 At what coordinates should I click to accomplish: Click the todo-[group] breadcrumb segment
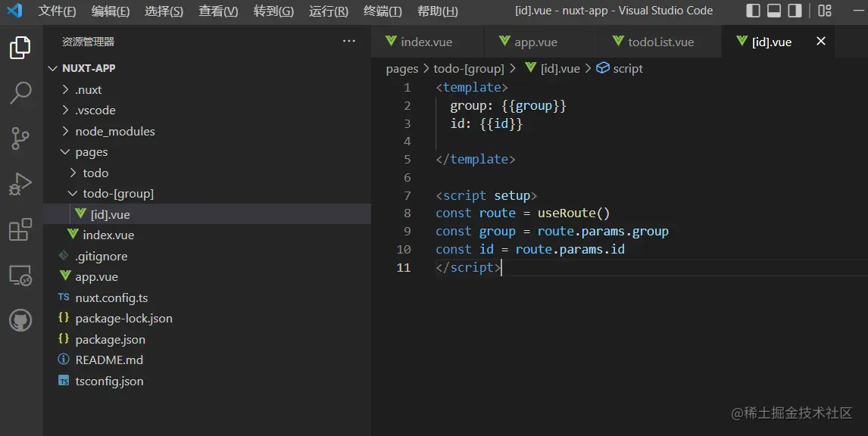pyautogui.click(x=469, y=69)
